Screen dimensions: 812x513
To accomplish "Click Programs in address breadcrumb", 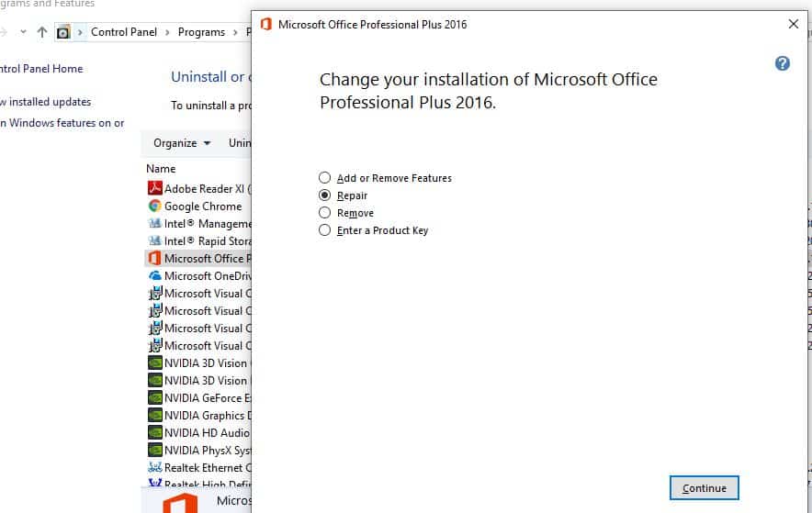I will pos(201,32).
